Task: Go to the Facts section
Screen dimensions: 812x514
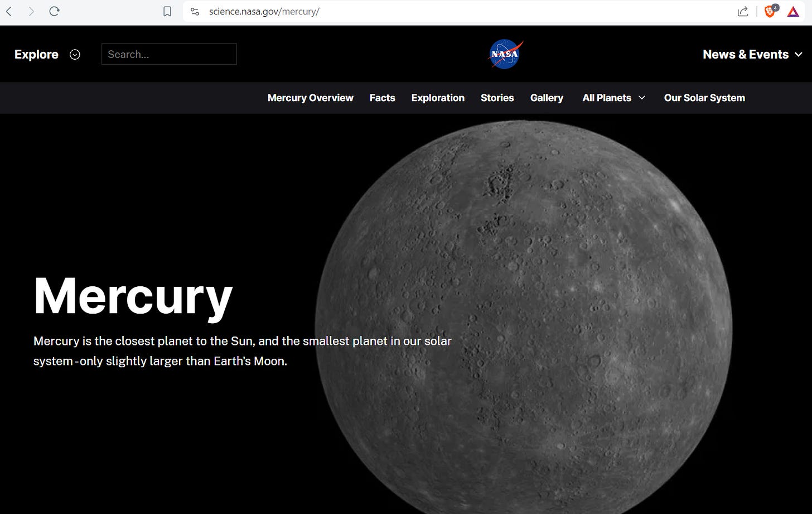Action: point(382,98)
